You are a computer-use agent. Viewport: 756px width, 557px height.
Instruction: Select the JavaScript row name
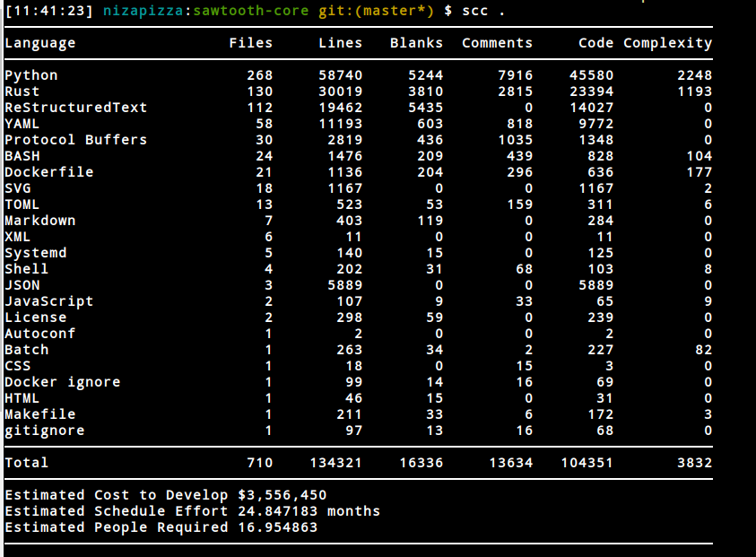pyautogui.click(x=49, y=302)
